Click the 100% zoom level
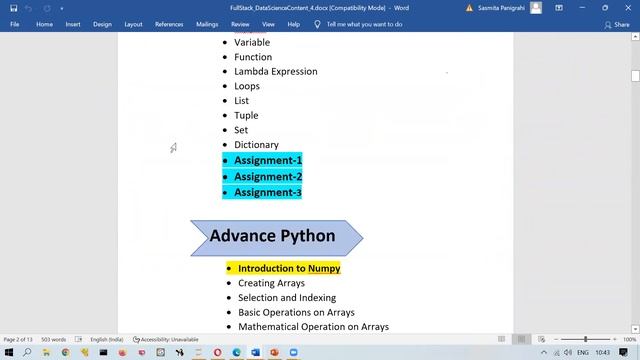 coord(629,340)
